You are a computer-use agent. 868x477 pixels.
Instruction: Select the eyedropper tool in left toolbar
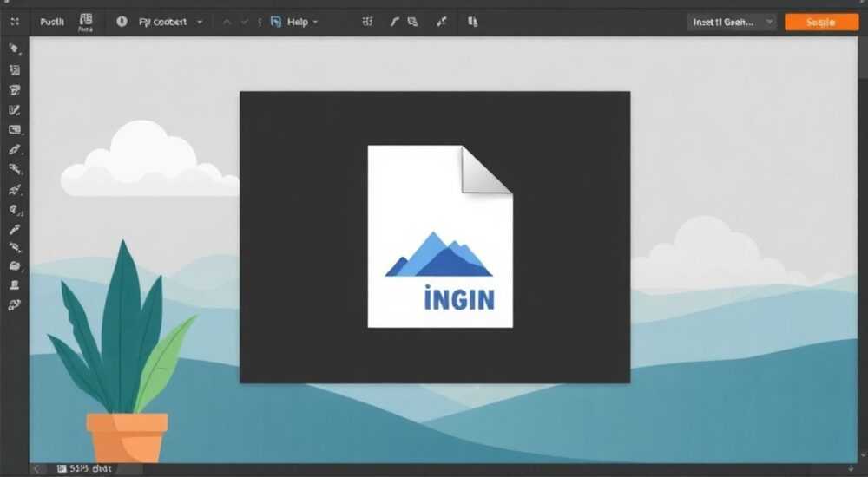(15, 229)
